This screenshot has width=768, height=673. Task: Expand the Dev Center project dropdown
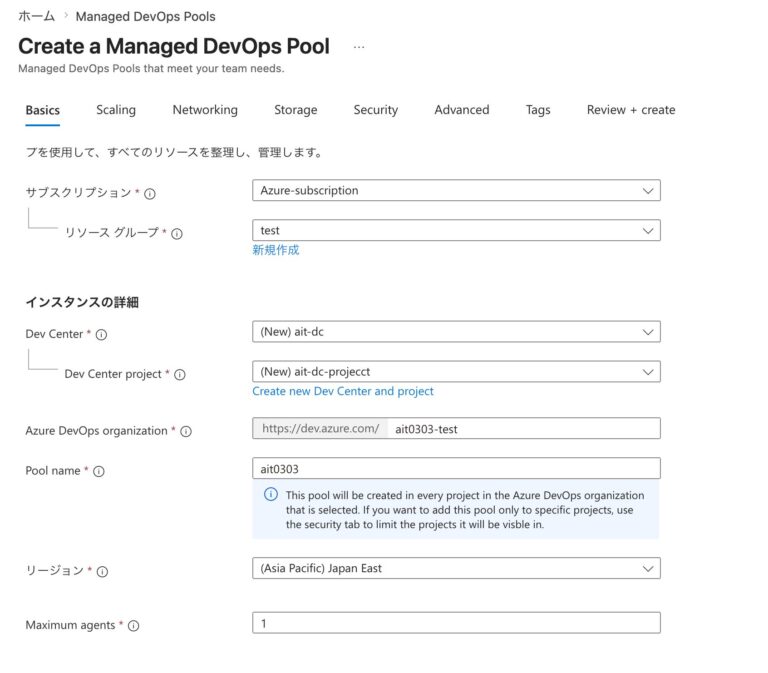(456, 372)
